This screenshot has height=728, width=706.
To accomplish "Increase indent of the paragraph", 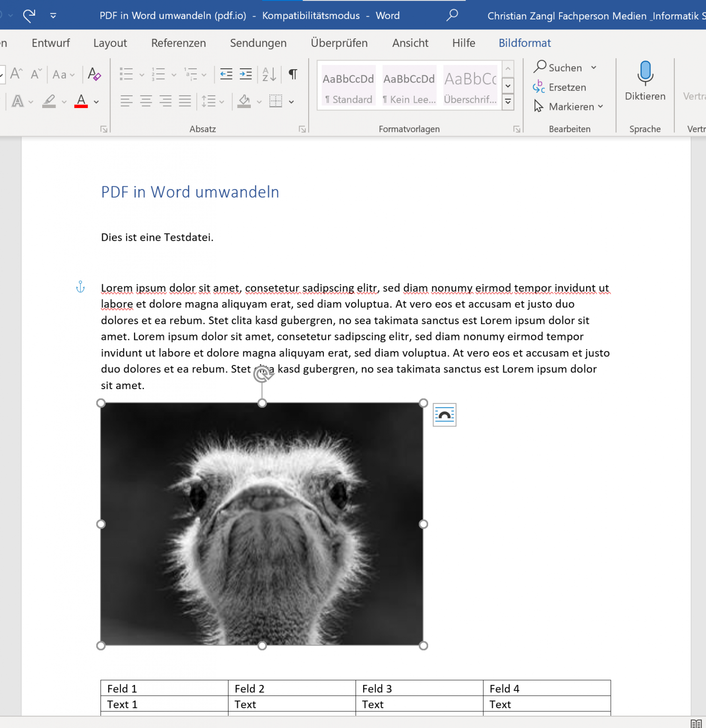I will [x=246, y=74].
